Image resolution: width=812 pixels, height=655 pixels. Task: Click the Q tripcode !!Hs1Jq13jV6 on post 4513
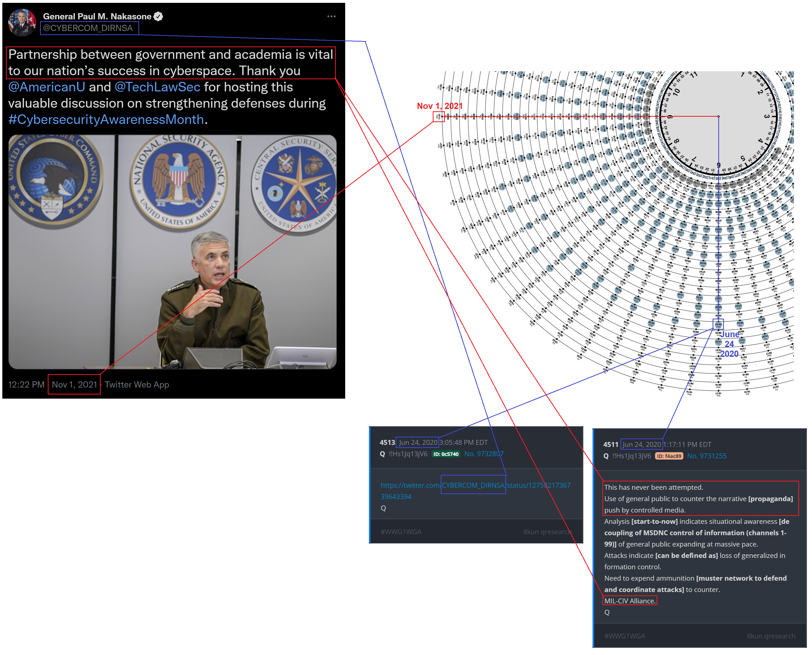[x=408, y=454]
